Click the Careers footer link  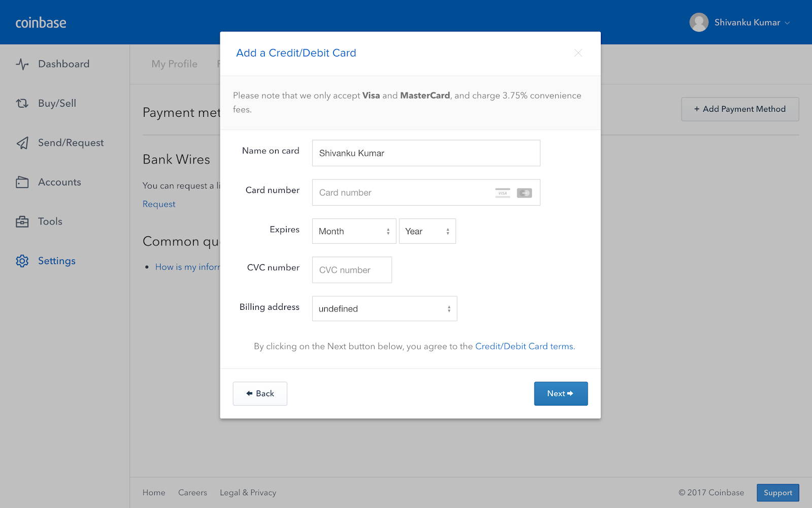pos(192,493)
